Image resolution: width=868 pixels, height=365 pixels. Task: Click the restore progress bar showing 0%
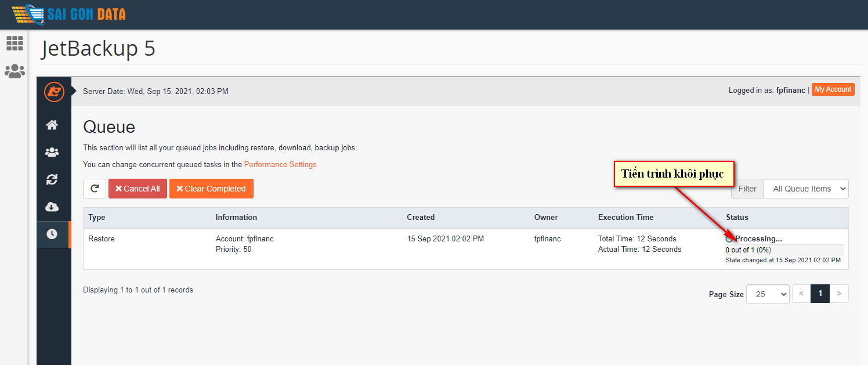pyautogui.click(x=784, y=250)
